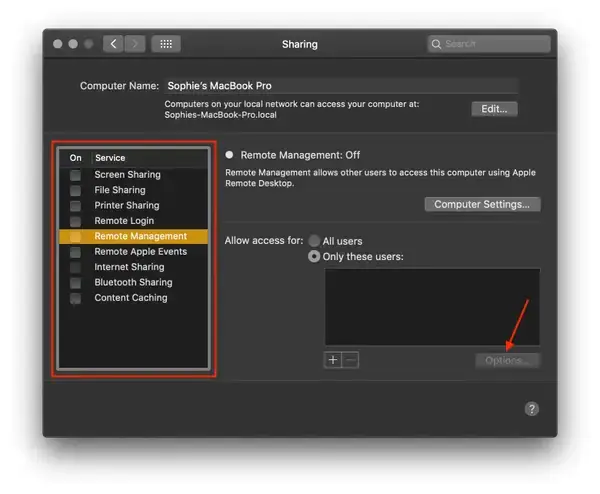Image resolution: width=600 pixels, height=494 pixels.
Task: Enable the Printer Sharing checkbox
Action: click(75, 205)
